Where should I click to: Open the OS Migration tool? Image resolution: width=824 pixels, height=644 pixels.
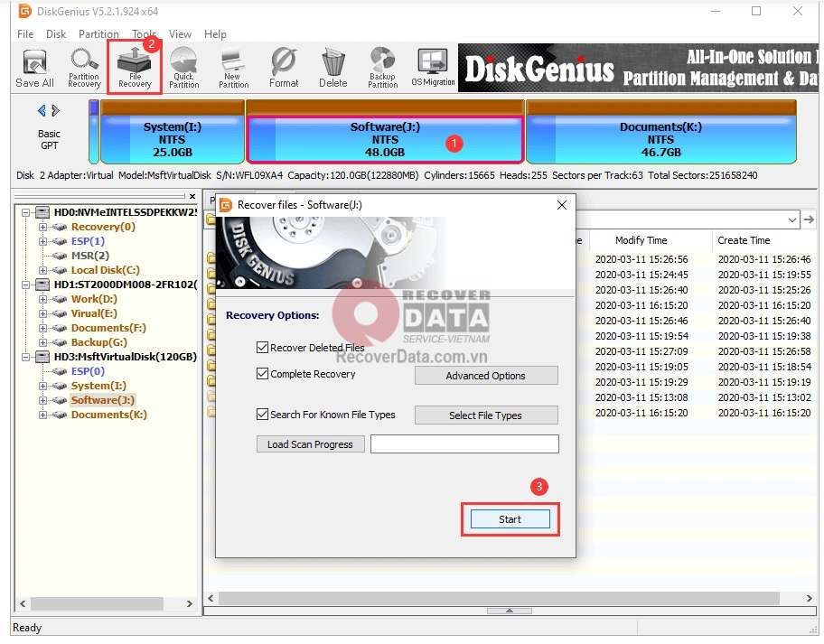433,69
